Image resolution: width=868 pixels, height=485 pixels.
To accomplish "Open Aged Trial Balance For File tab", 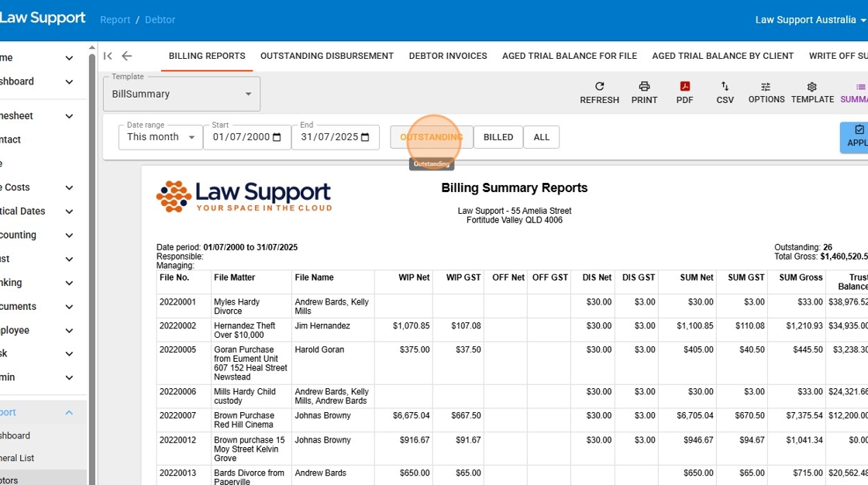I will [x=570, y=56].
